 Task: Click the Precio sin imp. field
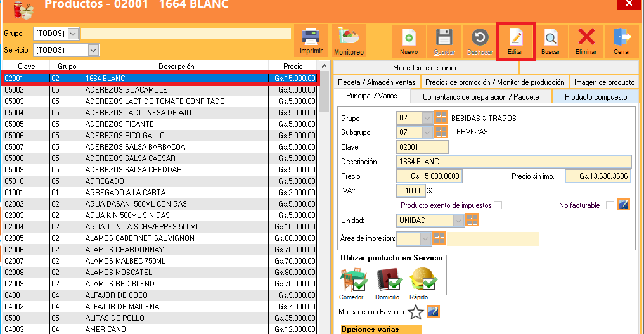click(598, 176)
